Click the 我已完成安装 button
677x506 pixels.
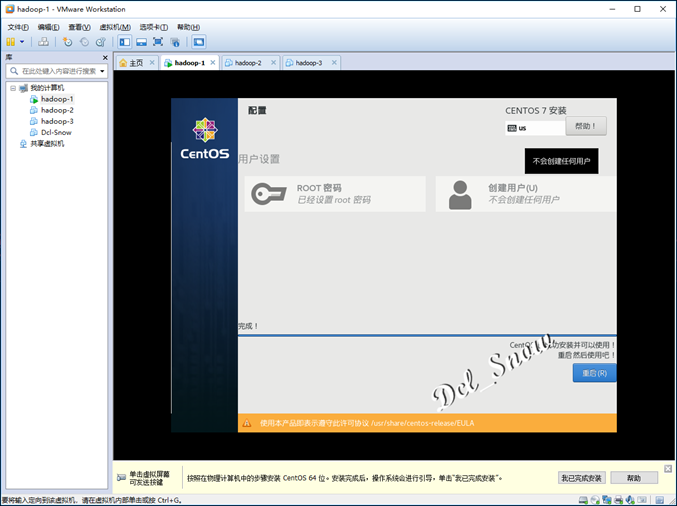tap(582, 478)
